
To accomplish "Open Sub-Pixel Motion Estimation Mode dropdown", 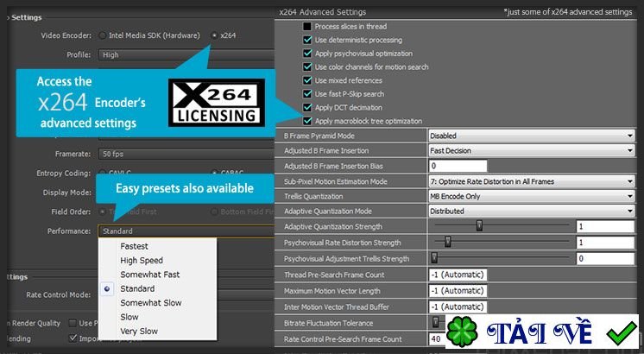I will point(532,181).
